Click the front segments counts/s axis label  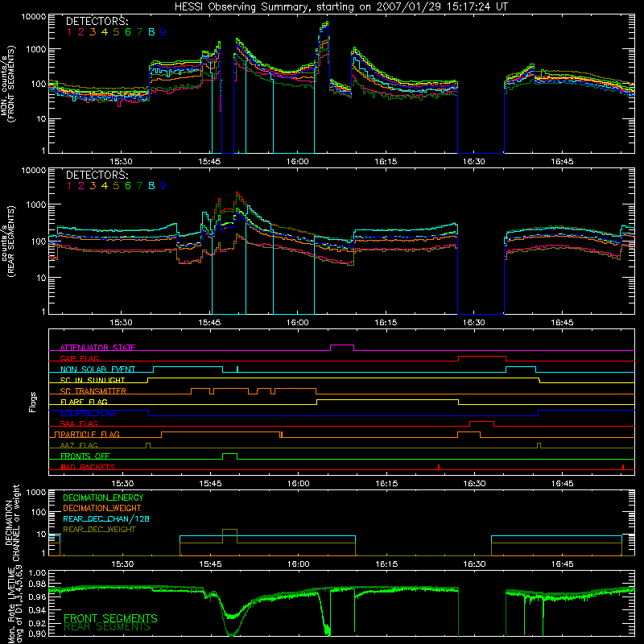pyautogui.click(x=7, y=84)
